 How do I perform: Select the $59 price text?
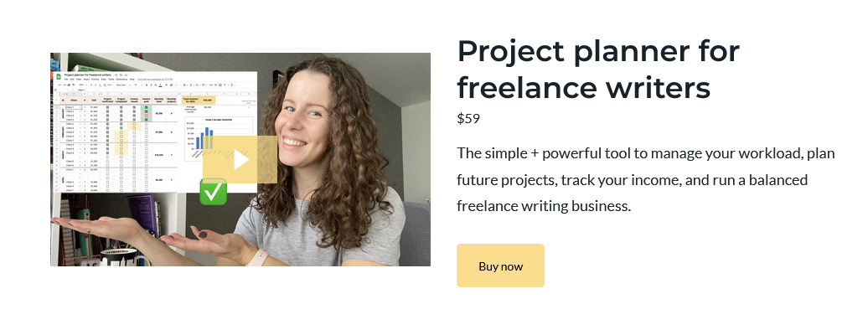[468, 118]
